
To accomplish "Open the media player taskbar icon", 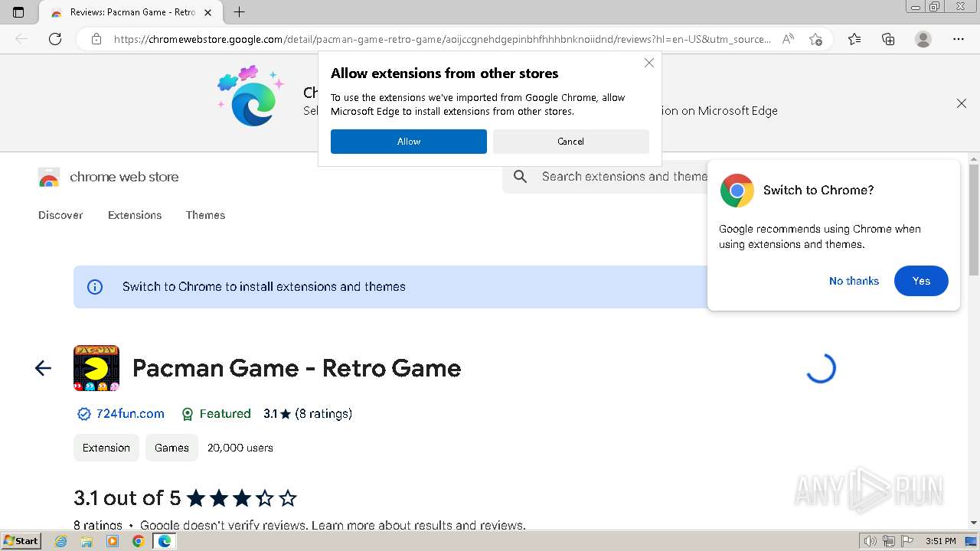I will [113, 541].
